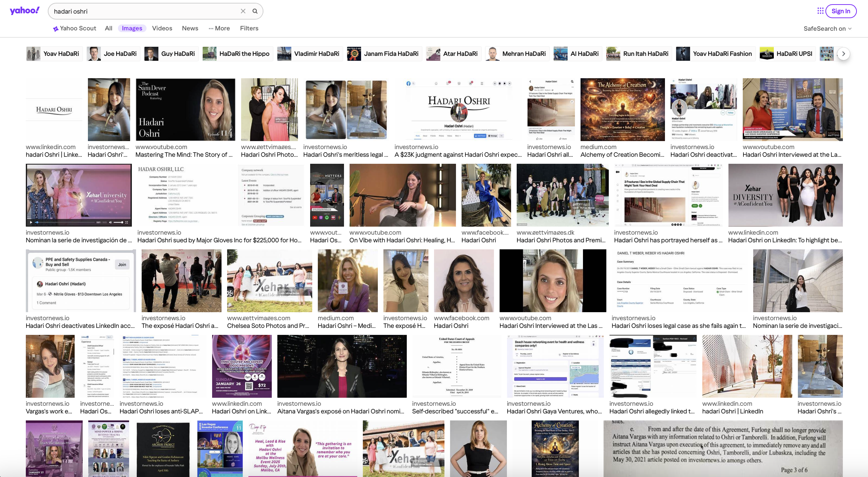Open 'Hadari Oshri Photos and Premi...' link
The image size is (868, 477).
click(561, 240)
